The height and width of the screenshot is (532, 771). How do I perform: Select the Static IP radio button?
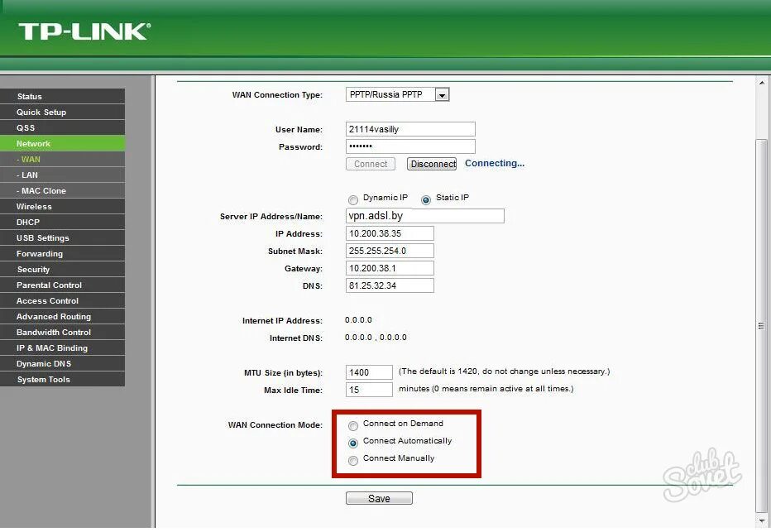coord(426,199)
